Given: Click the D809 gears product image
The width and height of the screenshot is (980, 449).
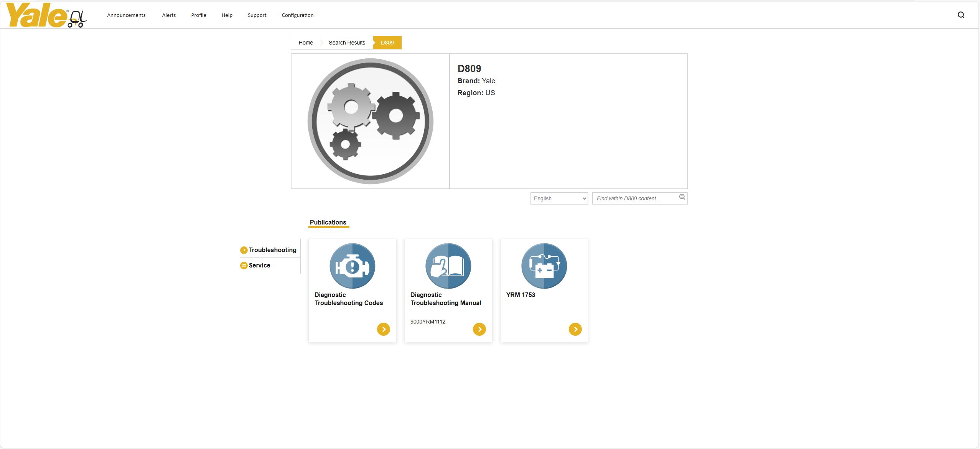Looking at the screenshot, I should (x=370, y=121).
